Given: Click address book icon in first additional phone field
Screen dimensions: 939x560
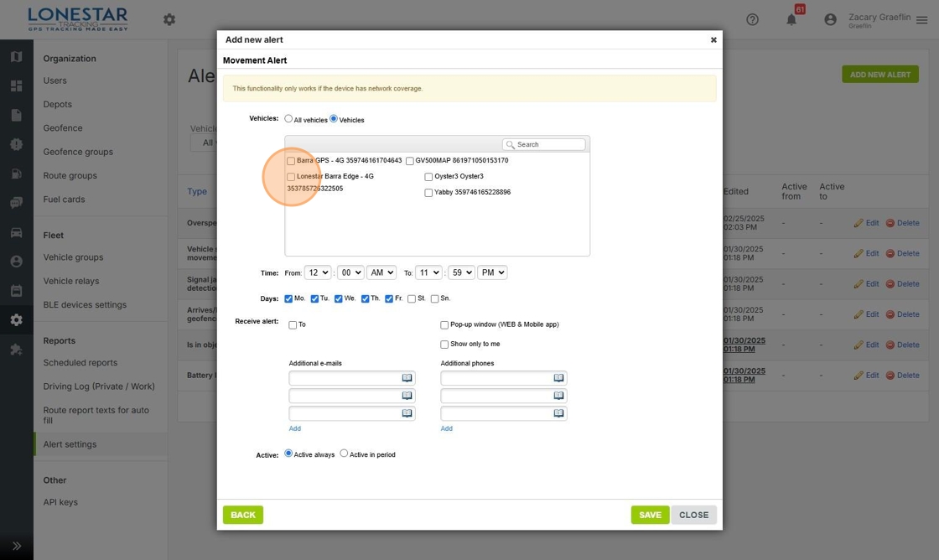Looking at the screenshot, I should (x=558, y=378).
